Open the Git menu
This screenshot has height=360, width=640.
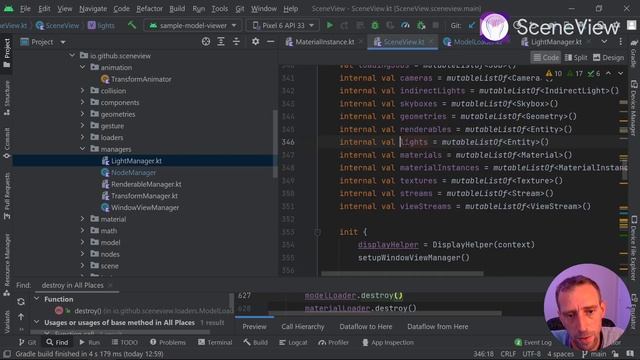click(240, 9)
